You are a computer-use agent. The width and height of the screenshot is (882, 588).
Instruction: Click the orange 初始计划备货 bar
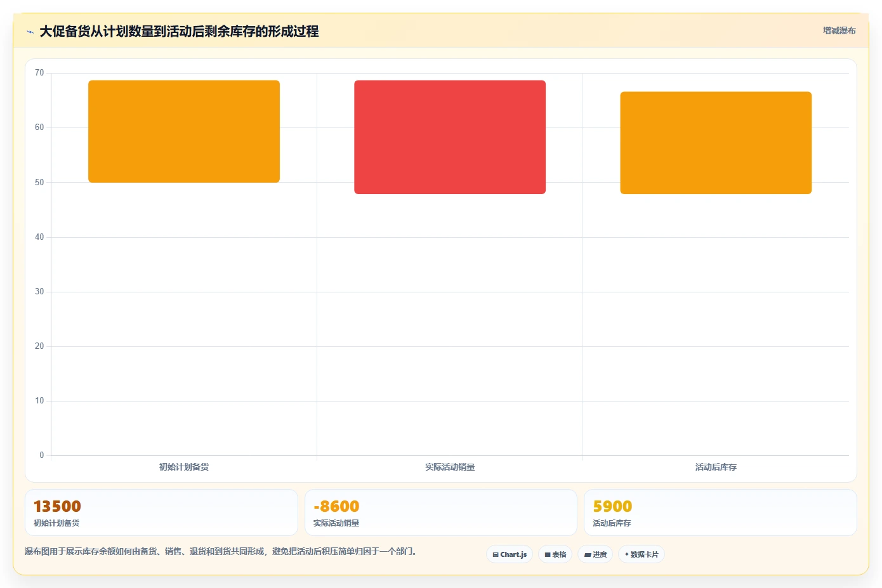coord(184,131)
